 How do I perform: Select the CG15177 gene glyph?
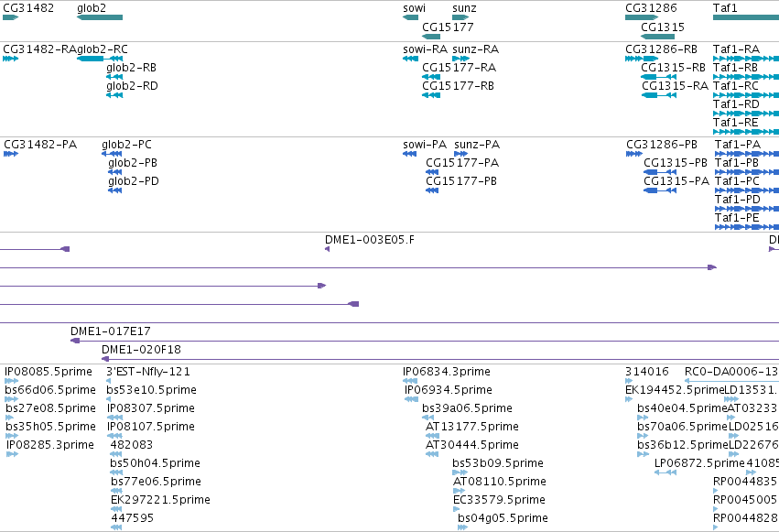[x=431, y=37]
